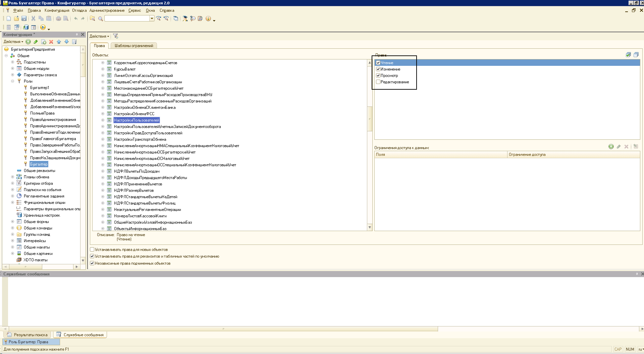Uncheck the Изменение right
This screenshot has width=644, height=354.
(378, 69)
